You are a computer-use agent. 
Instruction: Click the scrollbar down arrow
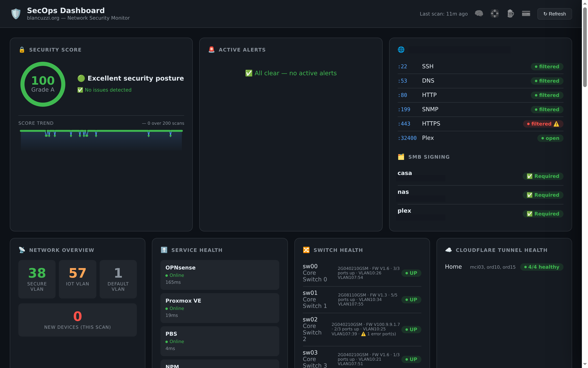(x=585, y=364)
